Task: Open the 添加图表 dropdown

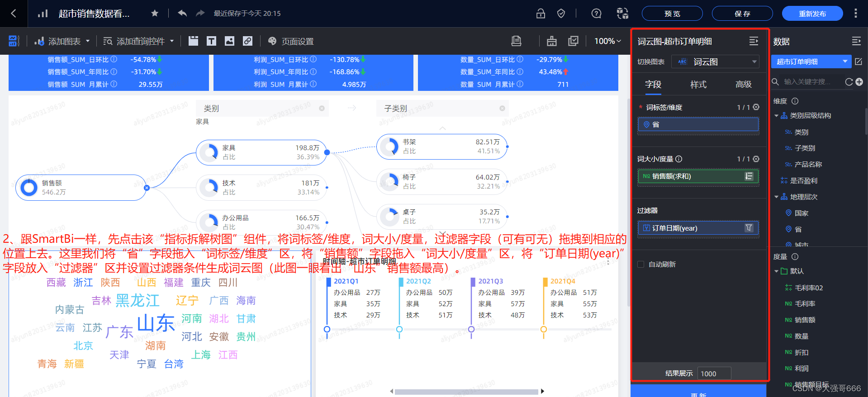Action: [x=62, y=41]
